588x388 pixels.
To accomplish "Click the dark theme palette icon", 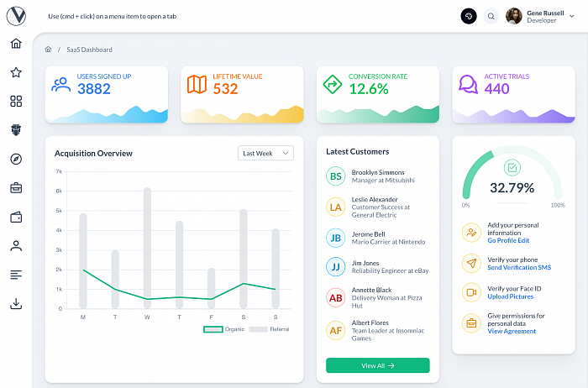I will [x=469, y=16].
